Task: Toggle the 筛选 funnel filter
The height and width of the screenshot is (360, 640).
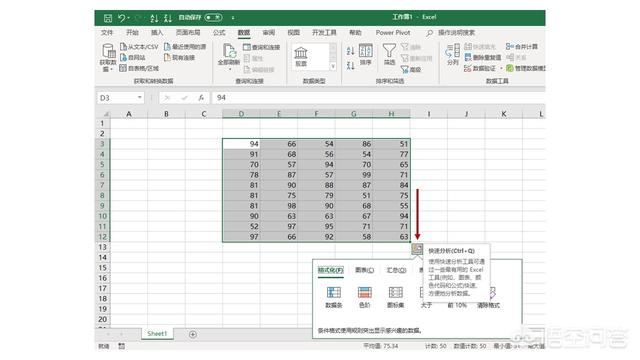Action: pos(389,55)
